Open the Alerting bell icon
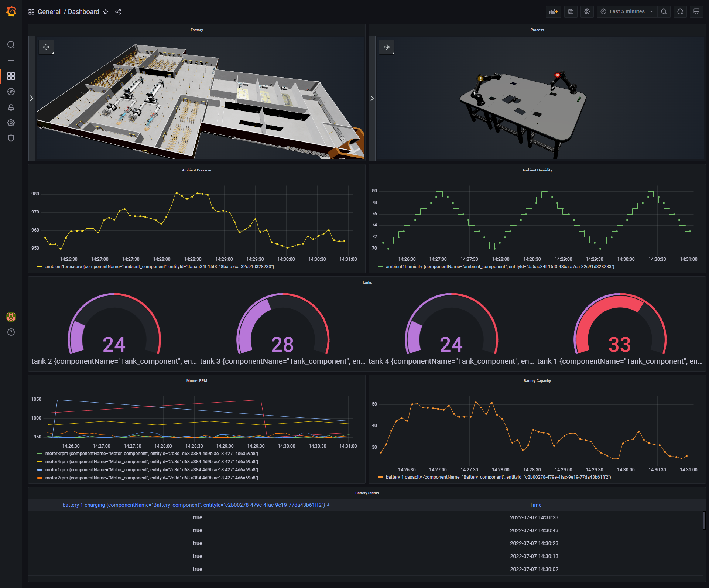The image size is (709, 588). coord(11,107)
